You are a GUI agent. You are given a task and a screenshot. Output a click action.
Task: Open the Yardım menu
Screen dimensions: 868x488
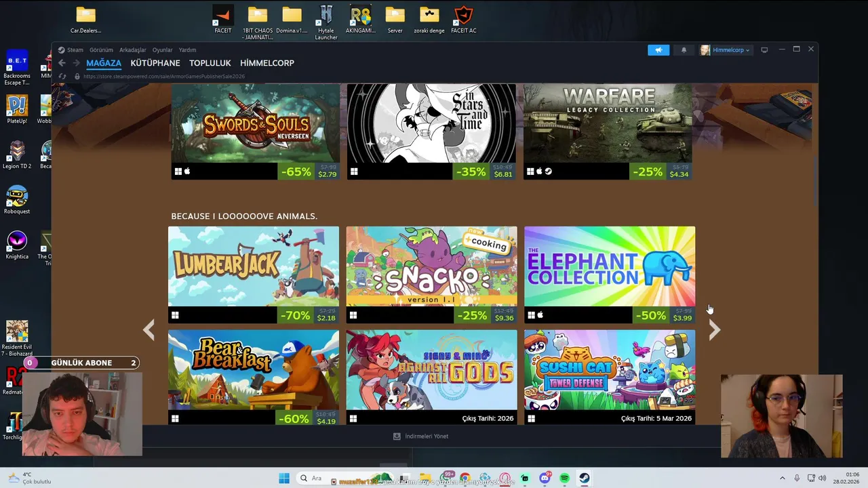click(187, 50)
